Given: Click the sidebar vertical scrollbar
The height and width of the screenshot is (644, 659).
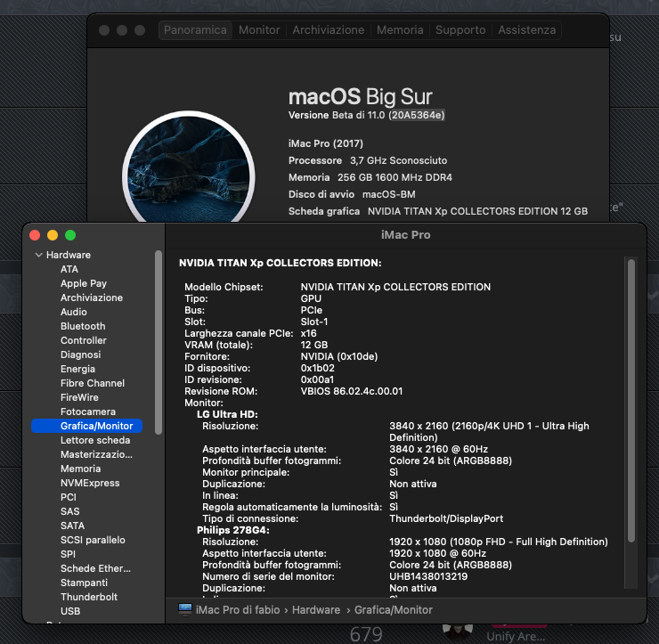Looking at the screenshot, I should click(x=159, y=342).
